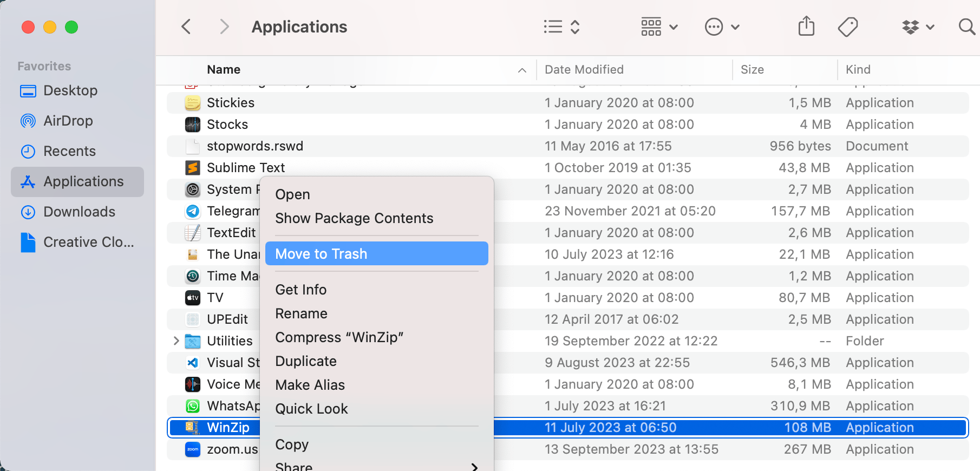Choose Rename from context menu
980x471 pixels.
click(377, 313)
